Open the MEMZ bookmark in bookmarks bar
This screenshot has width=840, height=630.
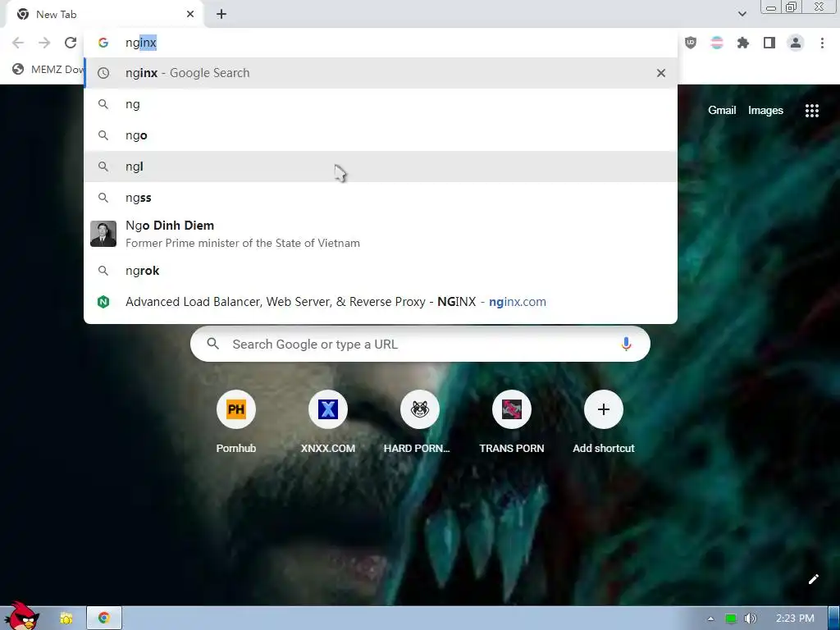tap(48, 69)
